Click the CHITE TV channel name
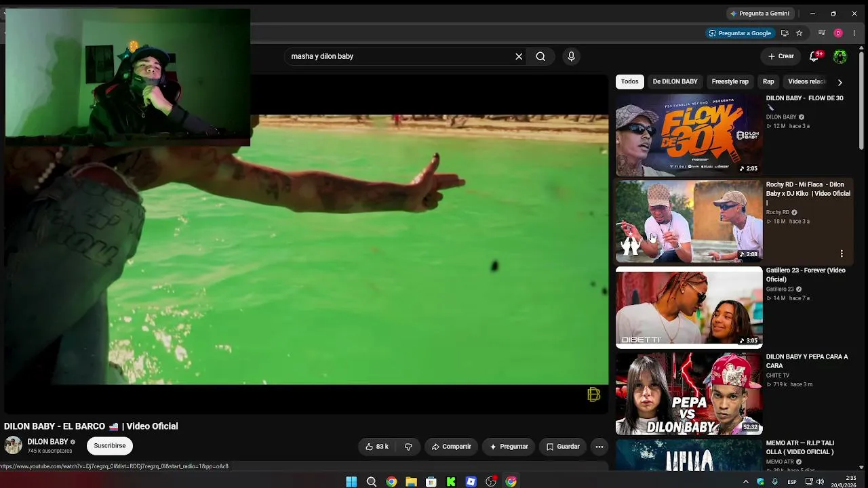 pos(778,375)
